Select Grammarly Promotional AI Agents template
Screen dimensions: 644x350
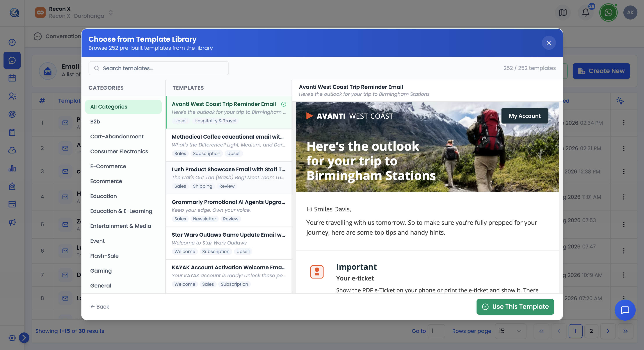[228, 210]
